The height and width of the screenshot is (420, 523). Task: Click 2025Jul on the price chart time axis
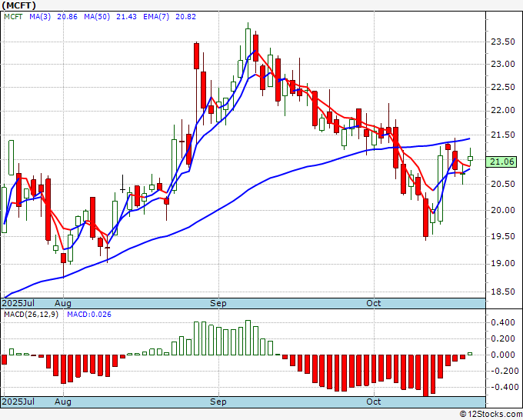(18, 303)
